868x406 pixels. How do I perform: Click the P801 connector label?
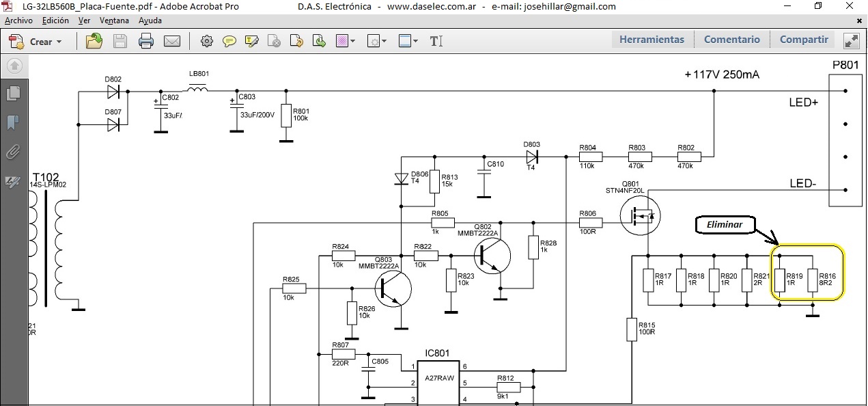click(x=845, y=66)
